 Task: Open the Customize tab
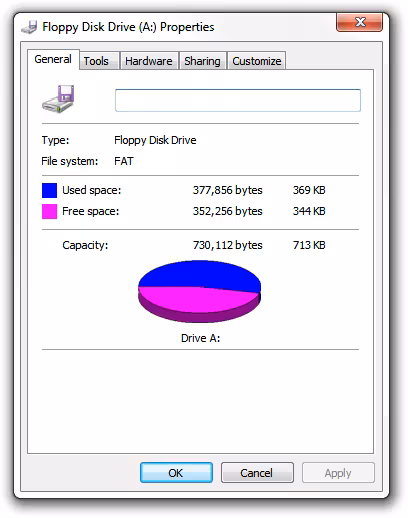coord(257,61)
